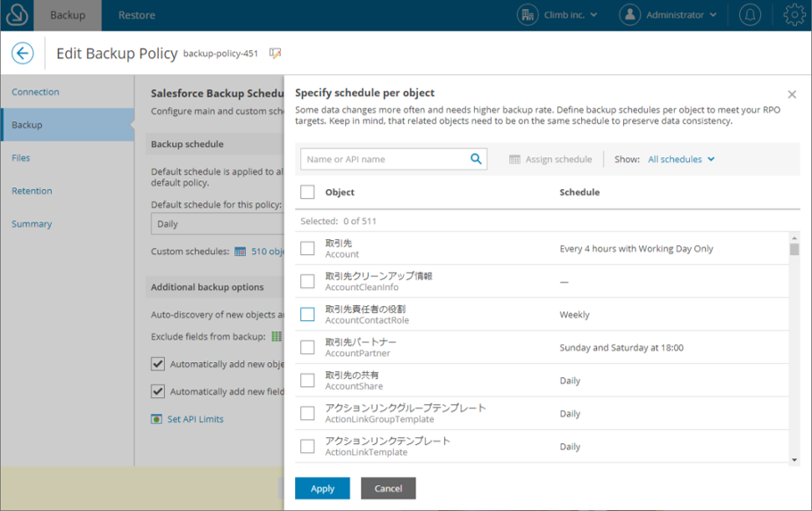
Task: Check the AccountPartner row checkbox
Action: [308, 347]
